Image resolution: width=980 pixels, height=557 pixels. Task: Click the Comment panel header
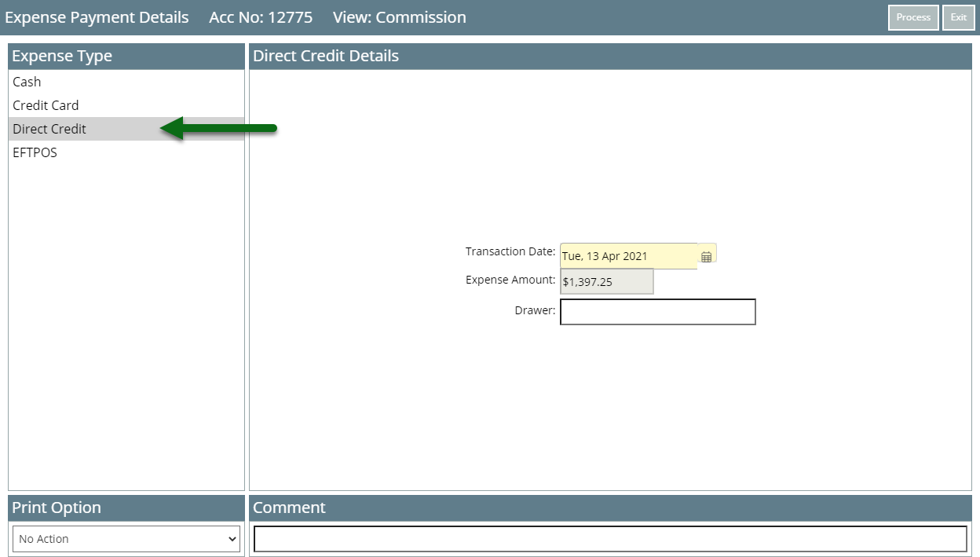tap(610, 508)
